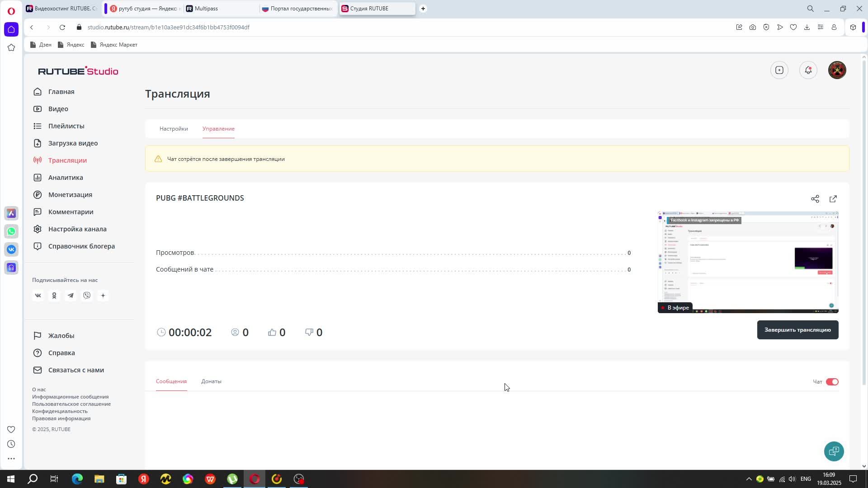Viewport: 868px width, 488px height.
Task: Switch to the Настройки tab
Action: pos(174,129)
